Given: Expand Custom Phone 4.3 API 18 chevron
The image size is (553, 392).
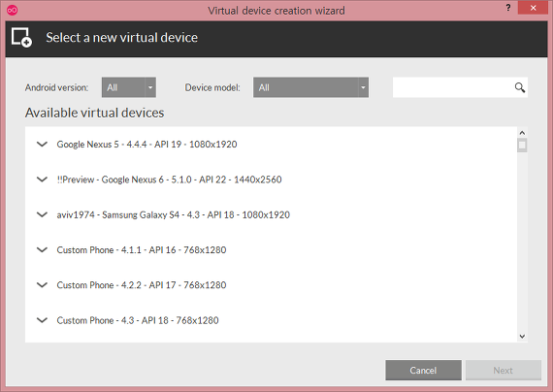Looking at the screenshot, I should pos(42,320).
